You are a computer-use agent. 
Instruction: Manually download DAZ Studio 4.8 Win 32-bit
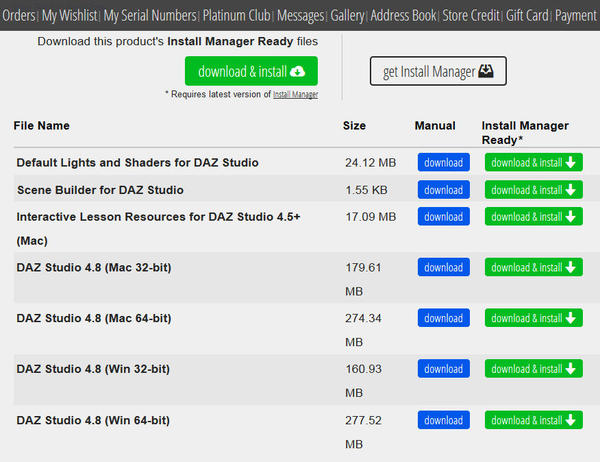click(x=443, y=369)
